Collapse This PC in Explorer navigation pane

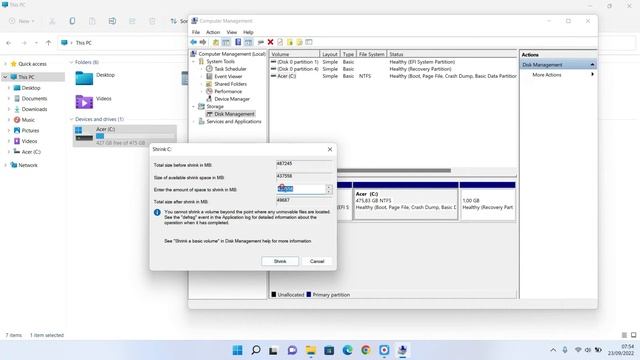click(x=5, y=77)
